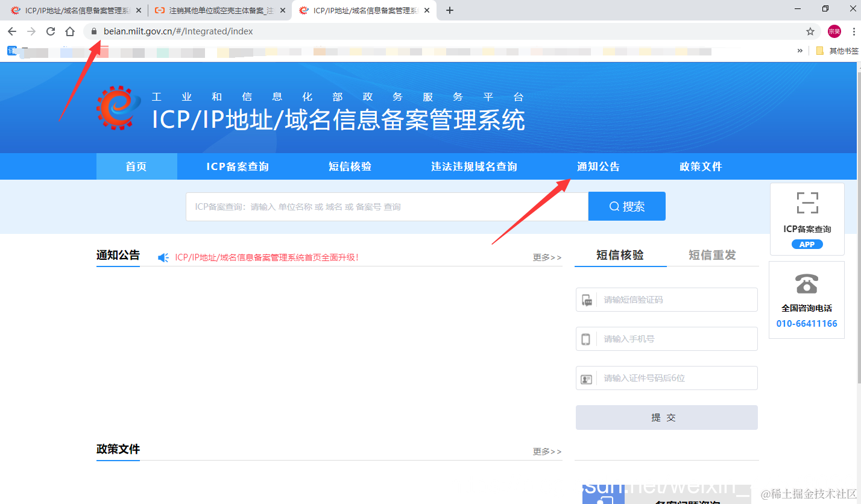Click the bookmark star in the address bar
The image size is (861, 504).
click(811, 31)
